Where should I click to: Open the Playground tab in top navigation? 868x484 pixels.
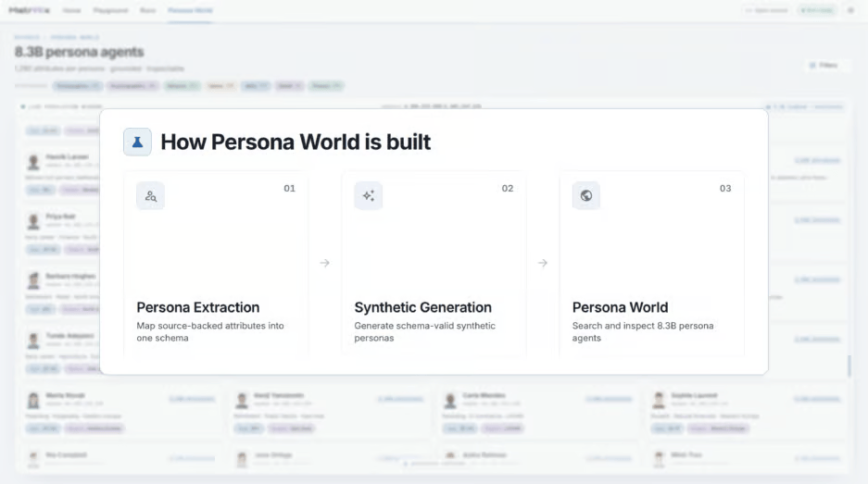pyautogui.click(x=111, y=10)
